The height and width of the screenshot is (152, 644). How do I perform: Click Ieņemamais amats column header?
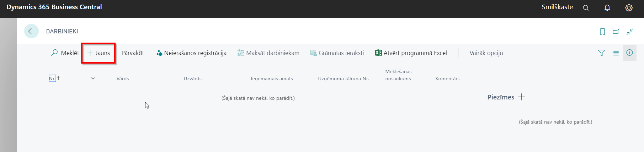point(272,78)
